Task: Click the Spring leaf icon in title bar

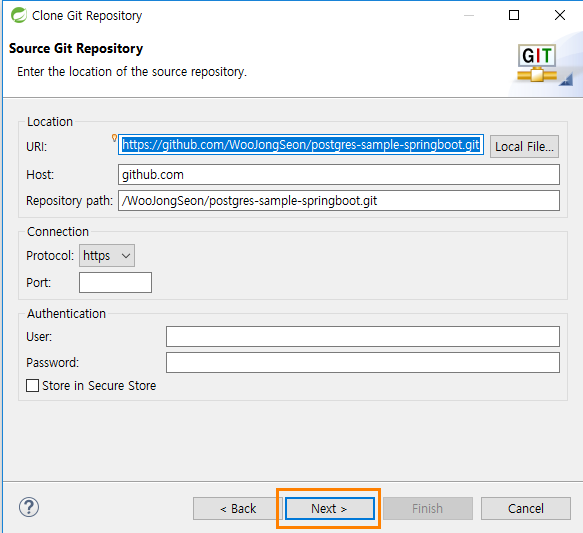Action: click(x=19, y=15)
